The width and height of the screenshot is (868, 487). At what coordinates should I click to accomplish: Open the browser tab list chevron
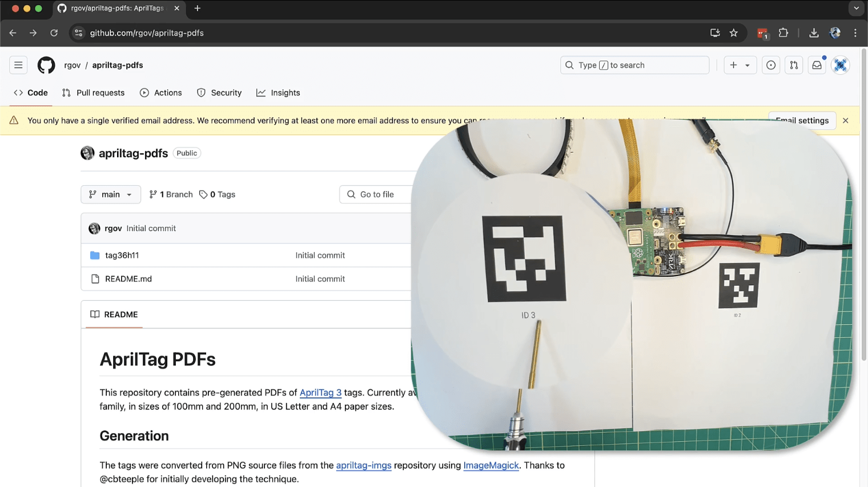click(x=856, y=9)
